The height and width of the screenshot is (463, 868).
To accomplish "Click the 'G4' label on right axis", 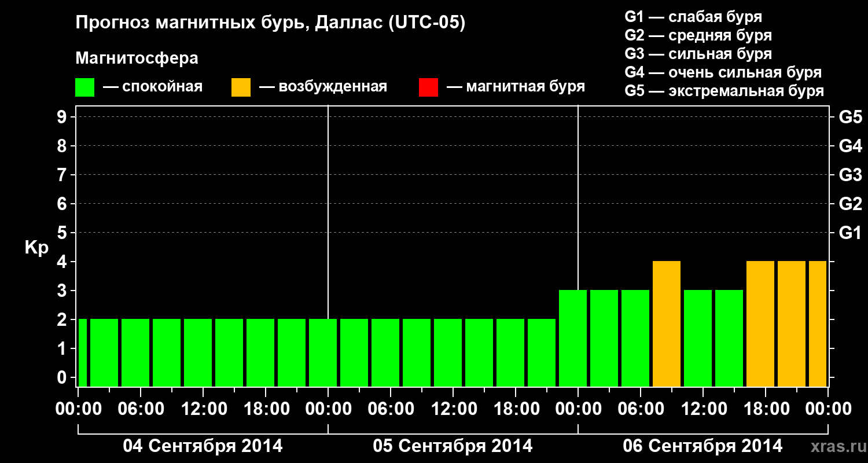I will (x=851, y=146).
